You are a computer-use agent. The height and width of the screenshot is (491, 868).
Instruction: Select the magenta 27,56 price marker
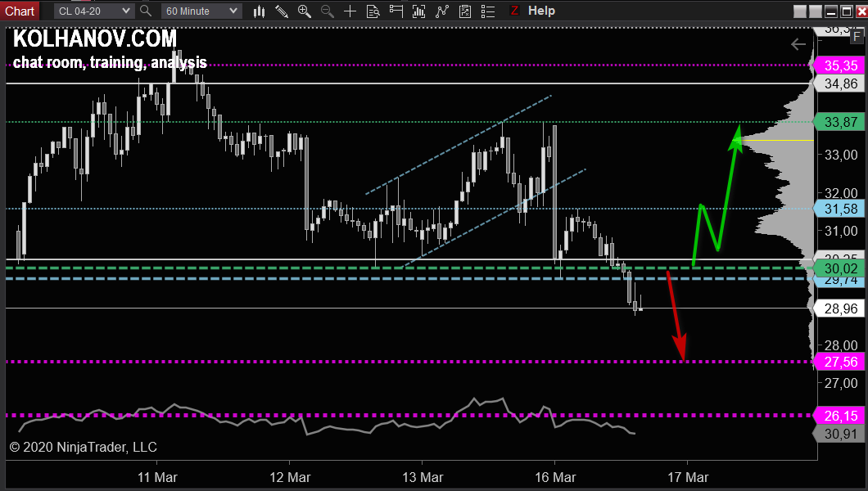[840, 362]
